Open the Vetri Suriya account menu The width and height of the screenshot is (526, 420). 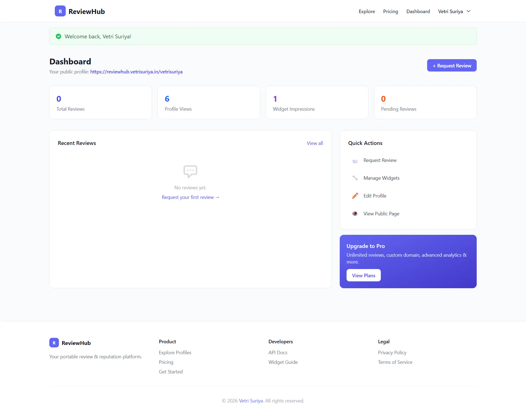(x=454, y=11)
